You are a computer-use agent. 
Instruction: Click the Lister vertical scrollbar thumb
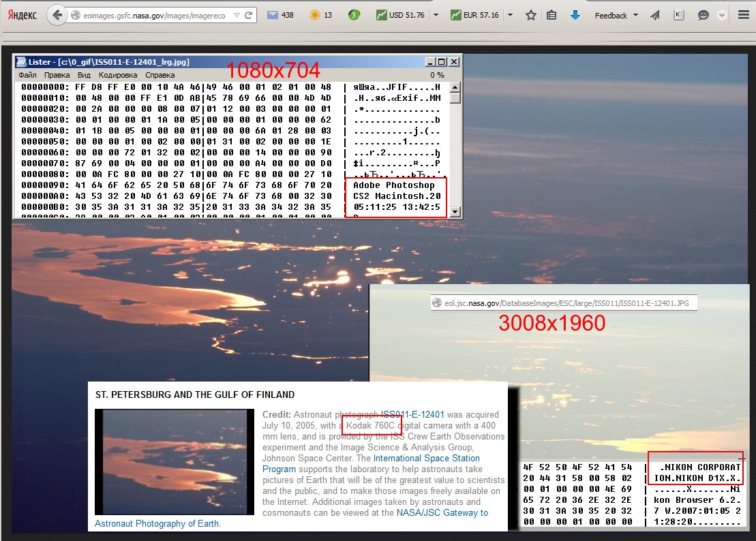[x=455, y=98]
